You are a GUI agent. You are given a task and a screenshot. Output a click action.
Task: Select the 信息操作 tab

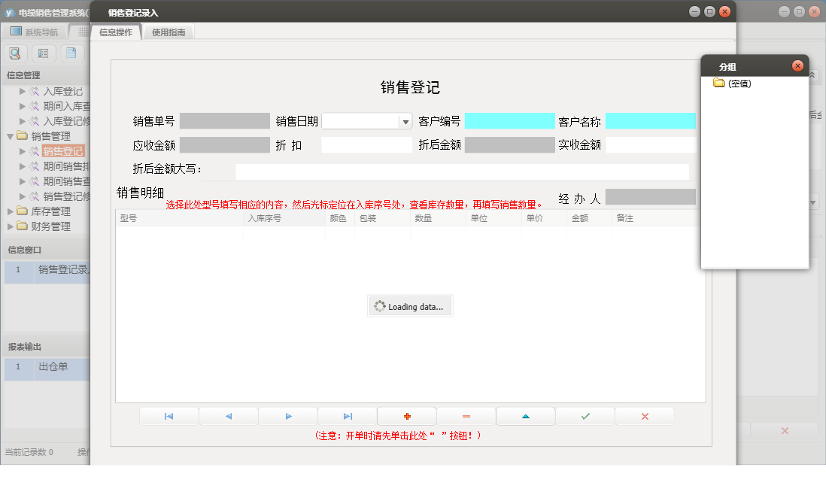click(x=117, y=32)
